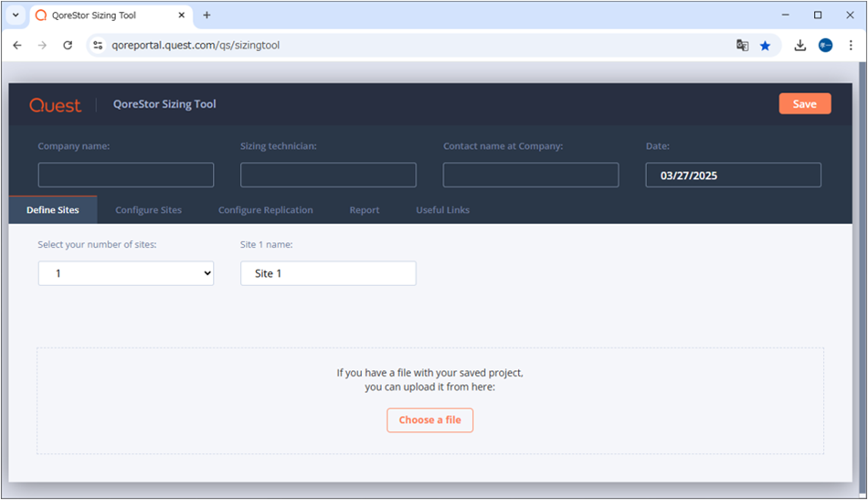Open the Chrome profile avatar
The height and width of the screenshot is (500, 868).
pyautogui.click(x=825, y=46)
